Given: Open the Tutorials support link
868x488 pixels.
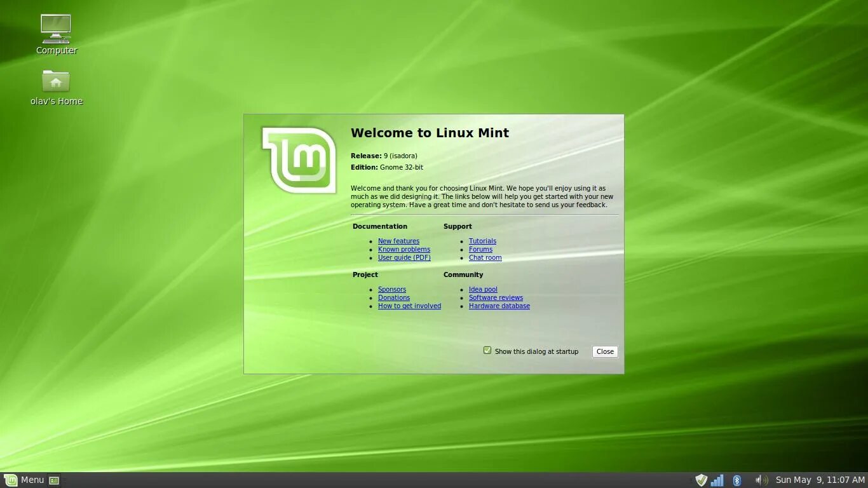Looking at the screenshot, I should (x=482, y=241).
